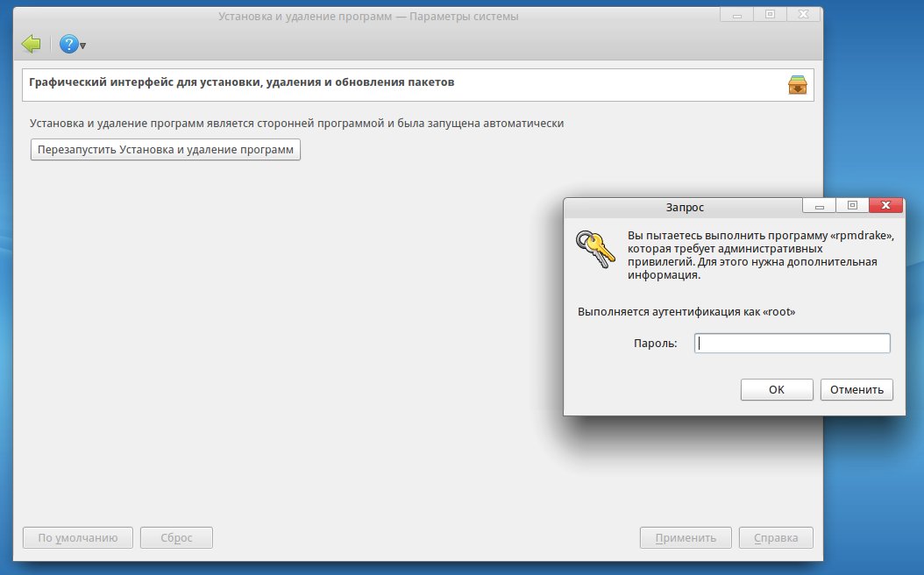Go back using the green arrow icon
The image size is (924, 575).
(32, 44)
